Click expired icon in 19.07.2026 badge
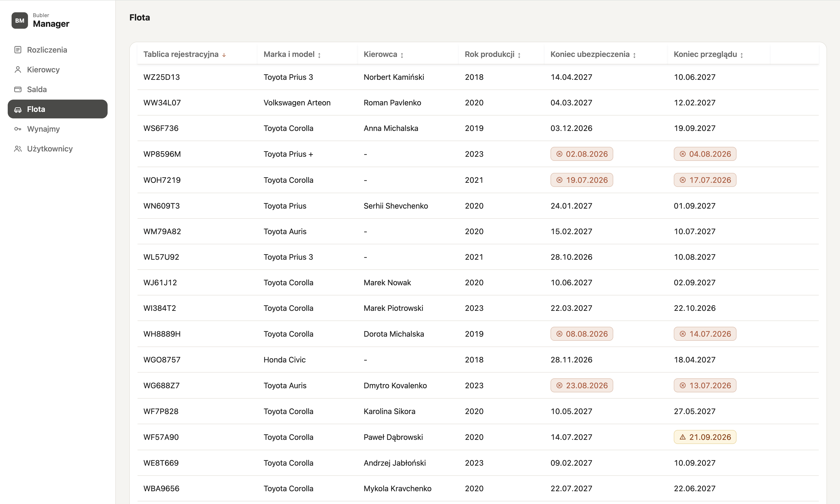 pos(559,180)
